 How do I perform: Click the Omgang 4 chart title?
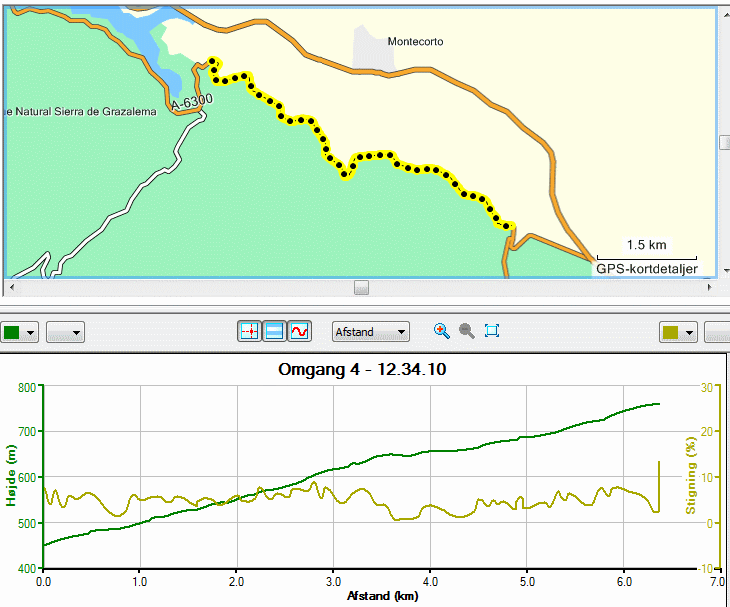tap(362, 369)
